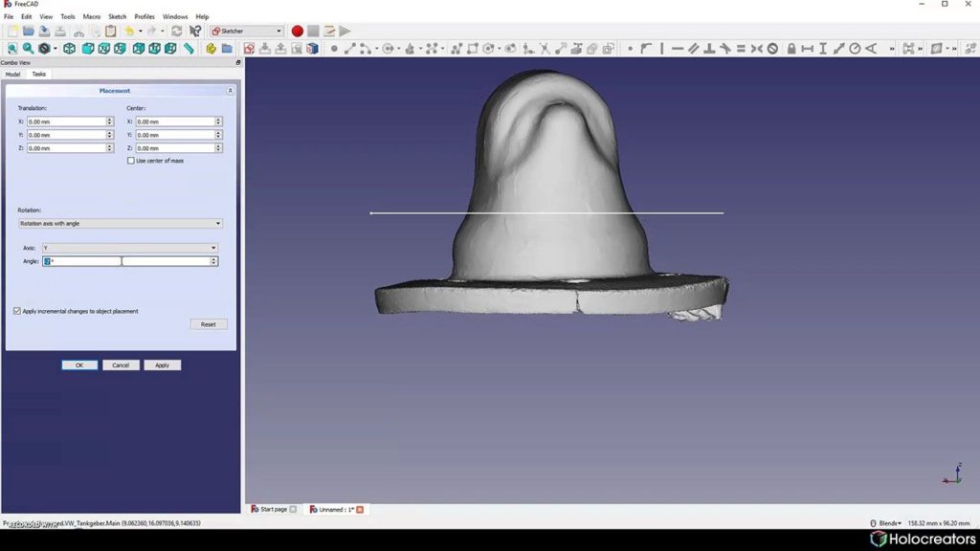The height and width of the screenshot is (551, 980).
Task: Click the Undo arrow icon
Action: coord(129,32)
